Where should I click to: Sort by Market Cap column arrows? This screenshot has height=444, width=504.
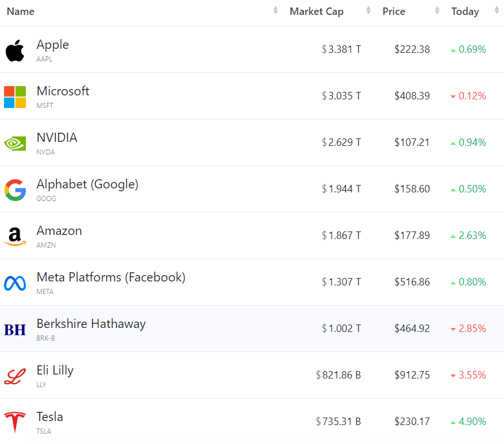368,11
